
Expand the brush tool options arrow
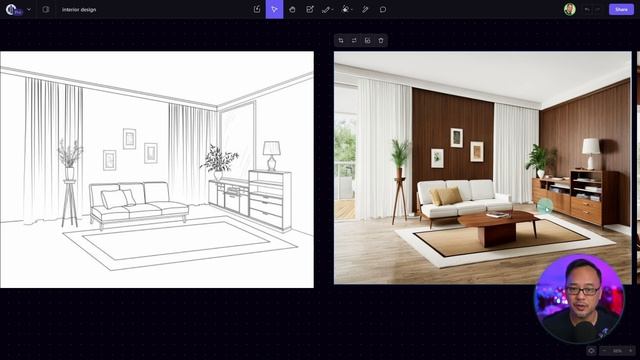coord(333,9)
